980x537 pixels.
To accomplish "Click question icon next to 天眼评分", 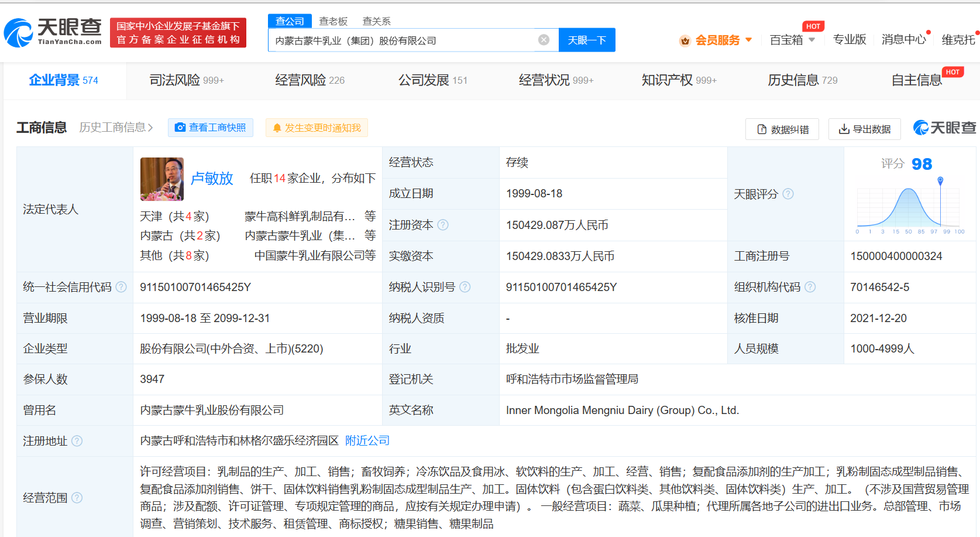I will pyautogui.click(x=788, y=194).
